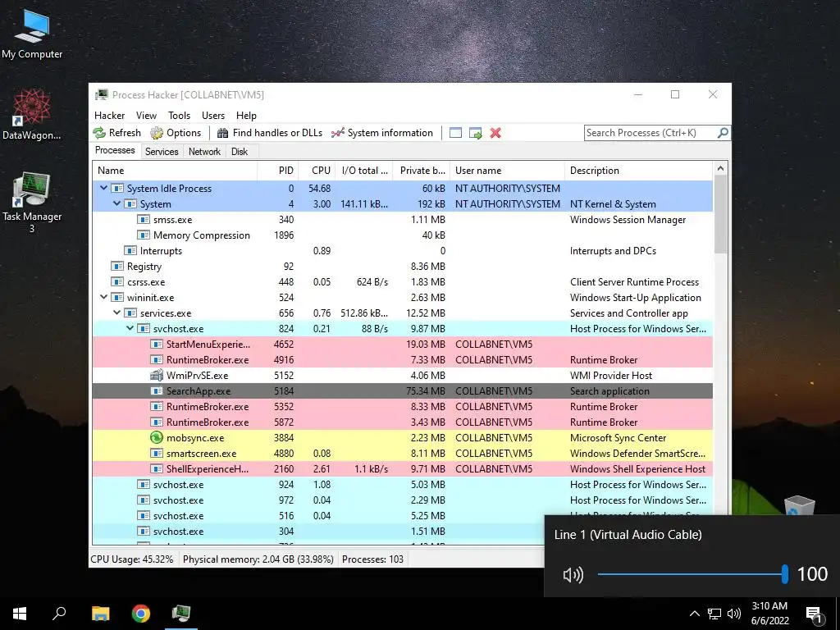Image resolution: width=840 pixels, height=630 pixels.
Task: Click the mobsync.exe green sync icon
Action: [x=157, y=438]
